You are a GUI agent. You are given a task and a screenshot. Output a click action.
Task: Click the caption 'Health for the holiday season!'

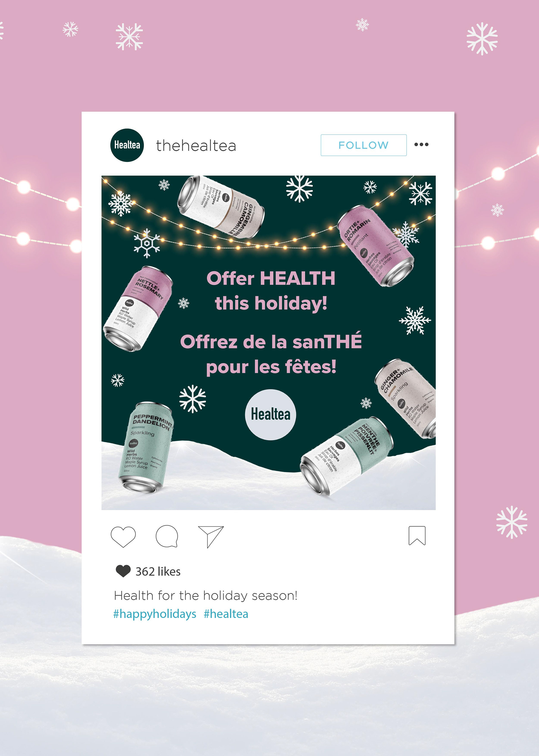206,596
